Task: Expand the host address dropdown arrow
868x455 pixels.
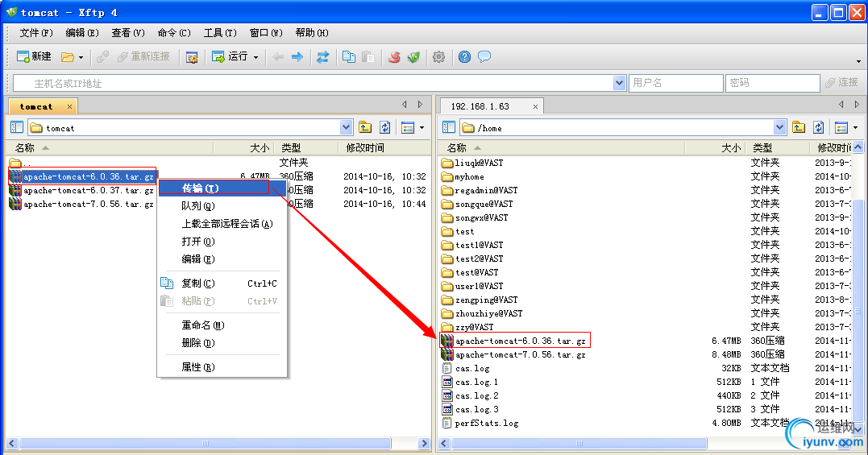Action: click(x=620, y=83)
